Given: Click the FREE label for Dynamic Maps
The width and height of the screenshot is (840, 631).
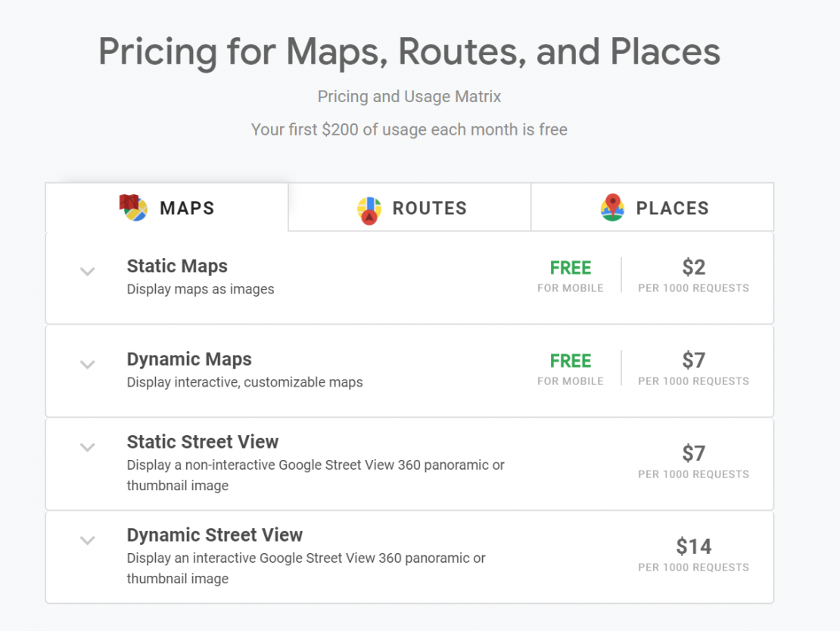Looking at the screenshot, I should point(571,361).
